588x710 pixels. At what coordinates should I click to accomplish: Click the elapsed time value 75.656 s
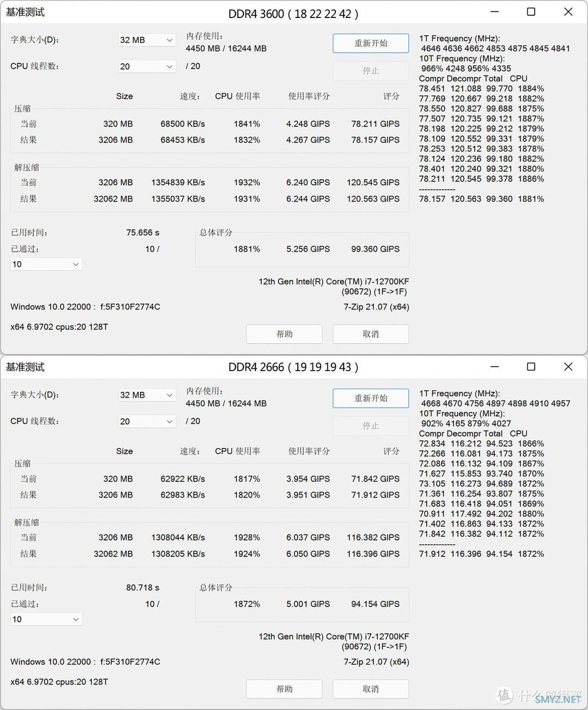(143, 233)
